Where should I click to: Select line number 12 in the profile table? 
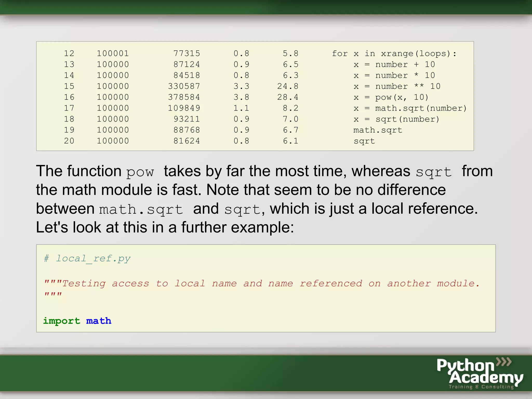(x=69, y=54)
